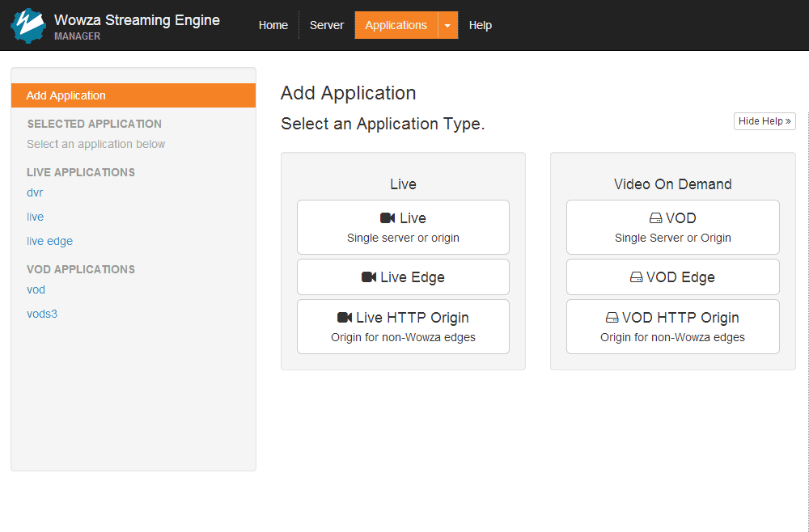This screenshot has height=532, width=809.
Task: Click the 'Select an application below' text
Action: [96, 145]
